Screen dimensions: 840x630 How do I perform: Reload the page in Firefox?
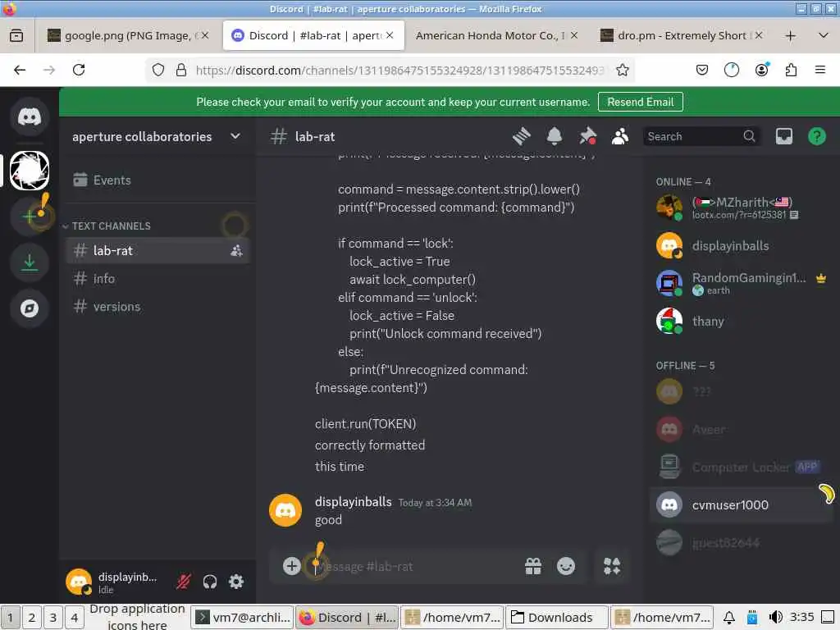(79, 71)
